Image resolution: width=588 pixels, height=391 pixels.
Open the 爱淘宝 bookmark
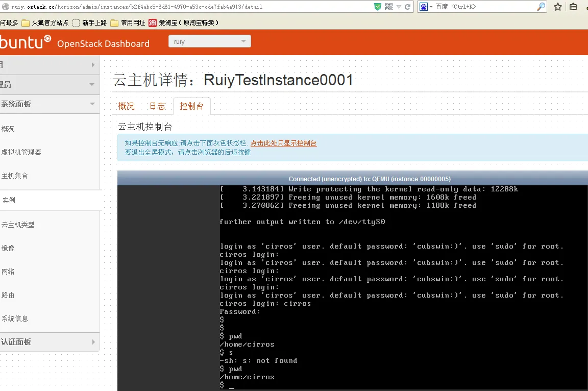pos(183,23)
